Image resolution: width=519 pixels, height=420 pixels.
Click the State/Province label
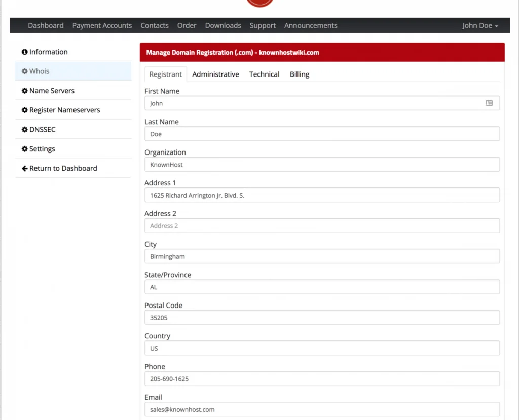coord(168,275)
